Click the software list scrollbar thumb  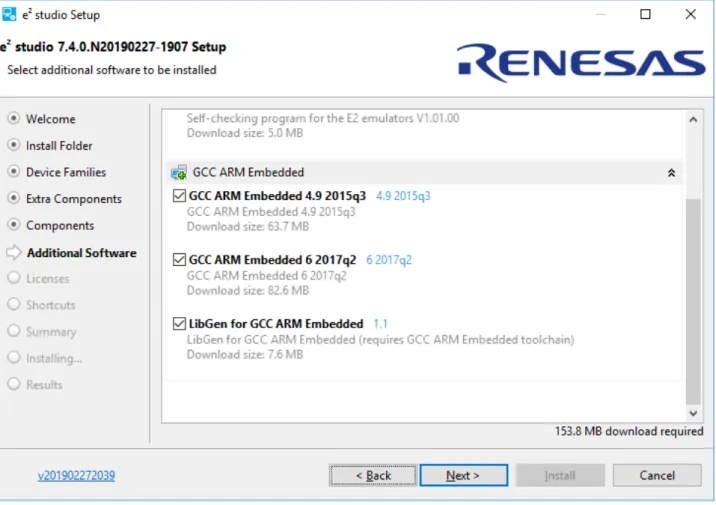click(x=693, y=301)
